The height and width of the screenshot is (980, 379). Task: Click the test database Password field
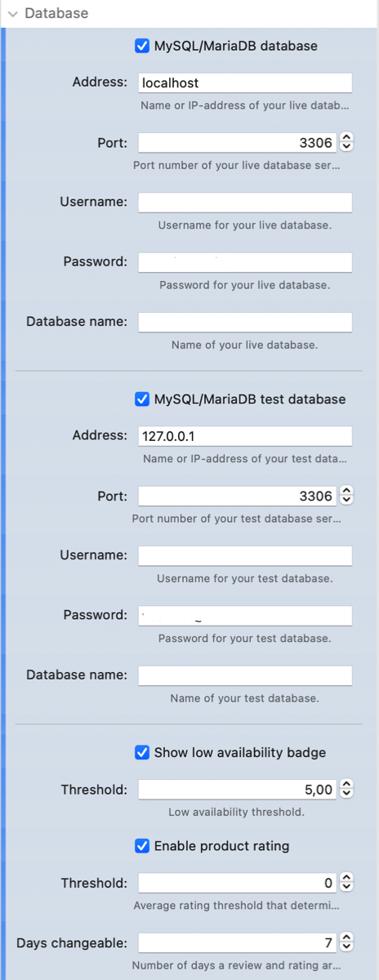click(245, 615)
